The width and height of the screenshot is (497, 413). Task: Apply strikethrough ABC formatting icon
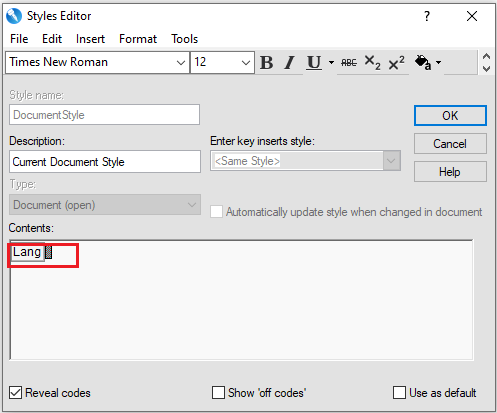click(x=349, y=62)
